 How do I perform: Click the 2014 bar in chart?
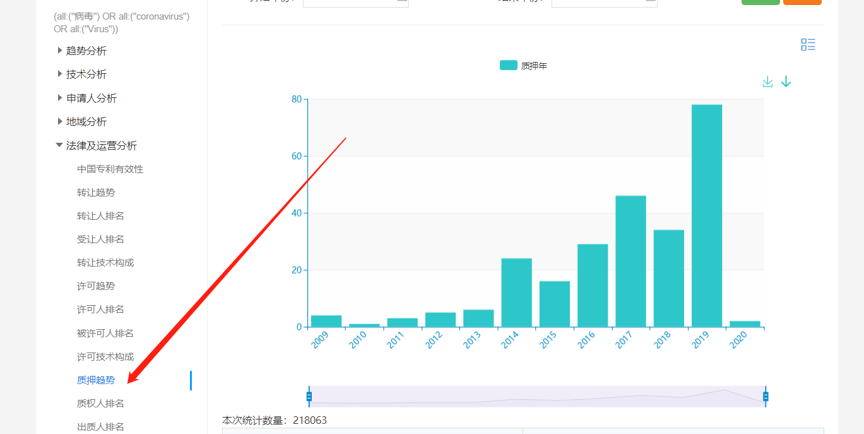(x=516, y=293)
